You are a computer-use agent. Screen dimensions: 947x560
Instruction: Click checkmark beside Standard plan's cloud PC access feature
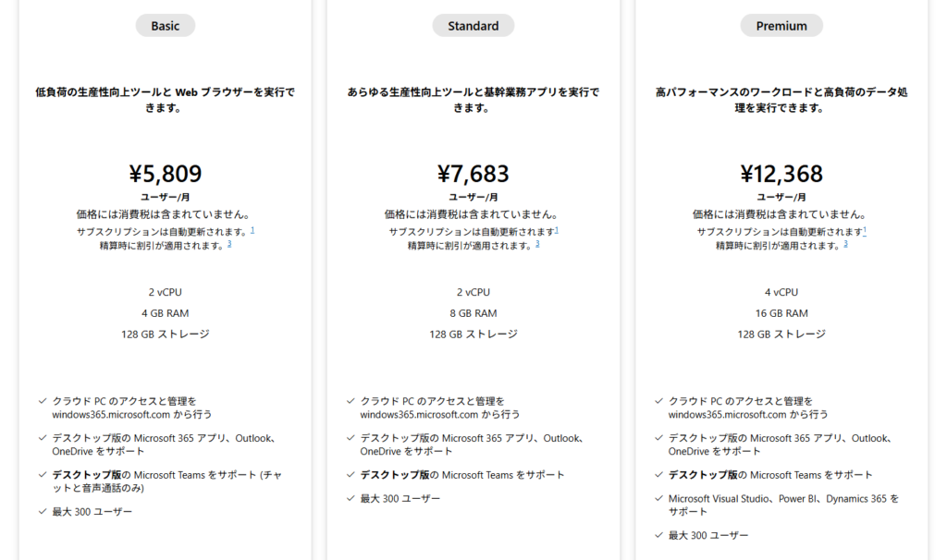[351, 401]
